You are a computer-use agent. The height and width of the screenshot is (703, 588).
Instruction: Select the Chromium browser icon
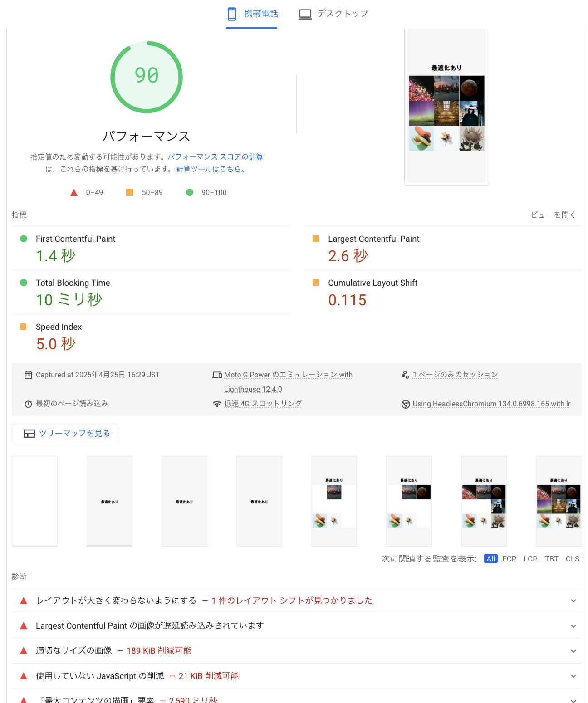point(405,404)
